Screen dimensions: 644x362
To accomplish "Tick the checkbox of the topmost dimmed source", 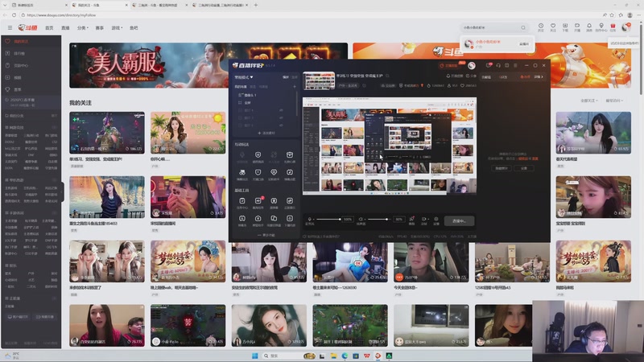I will pos(240,110).
